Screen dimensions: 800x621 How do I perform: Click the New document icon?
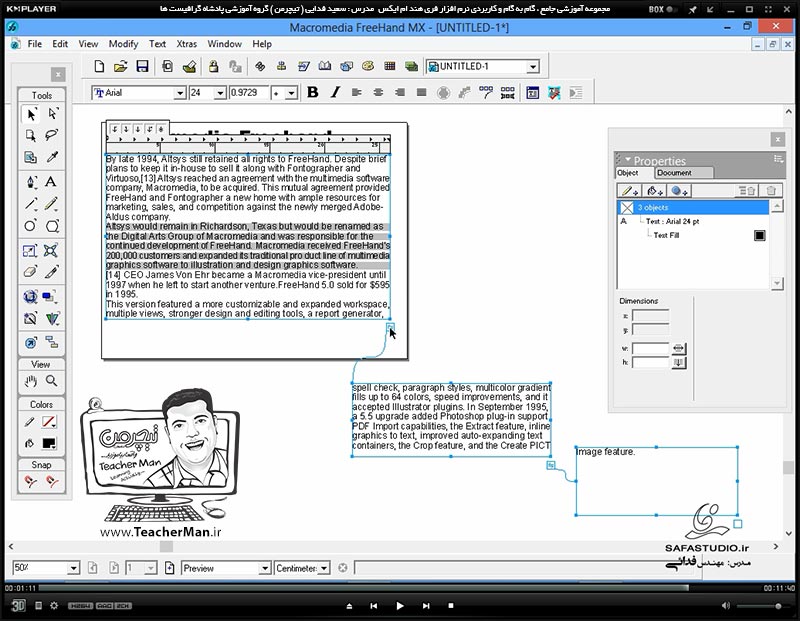[99, 66]
